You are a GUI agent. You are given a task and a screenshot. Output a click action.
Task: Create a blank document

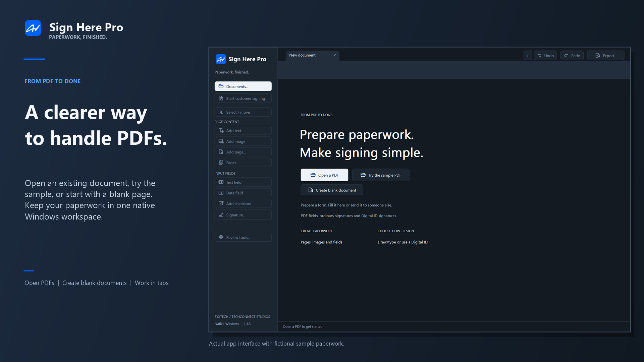[332, 190]
